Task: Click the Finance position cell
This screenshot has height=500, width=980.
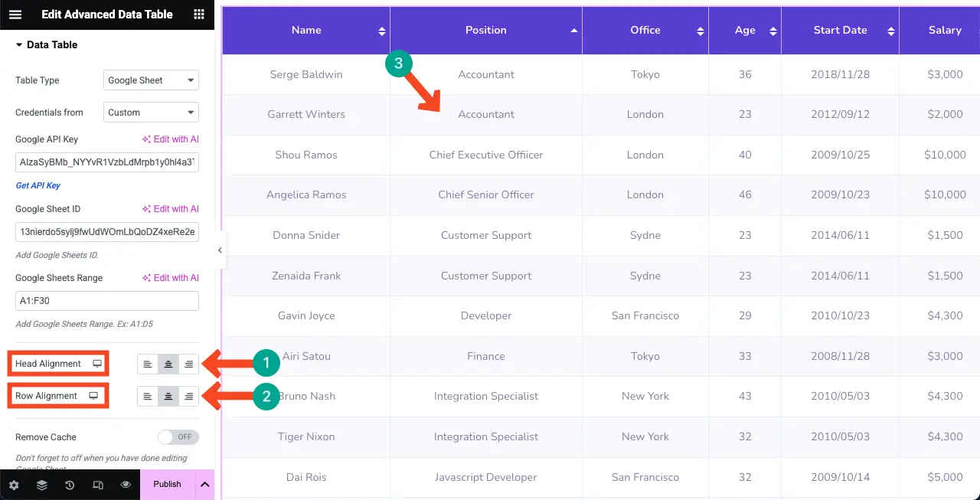Action: (x=486, y=356)
